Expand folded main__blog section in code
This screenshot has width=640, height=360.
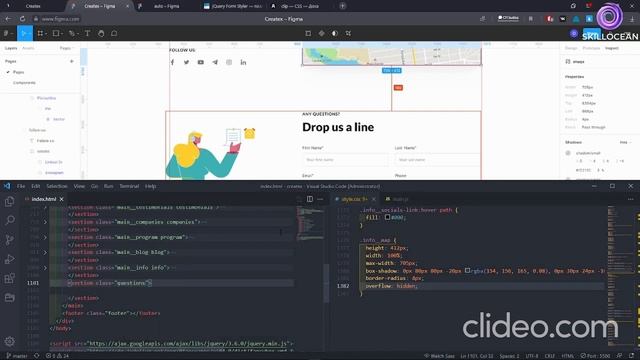click(45, 252)
